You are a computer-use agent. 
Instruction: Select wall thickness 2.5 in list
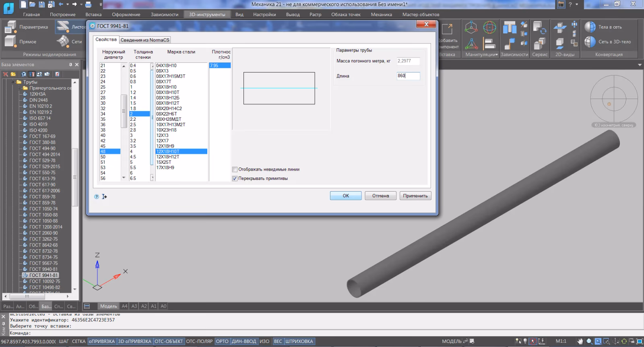(x=140, y=125)
